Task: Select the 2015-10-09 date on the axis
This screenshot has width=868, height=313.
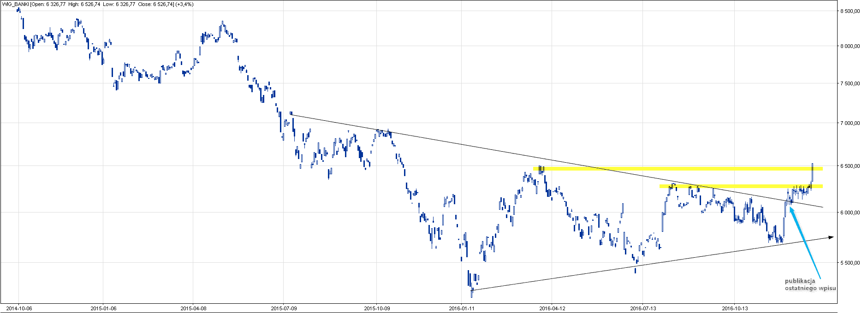Action: tap(377, 308)
